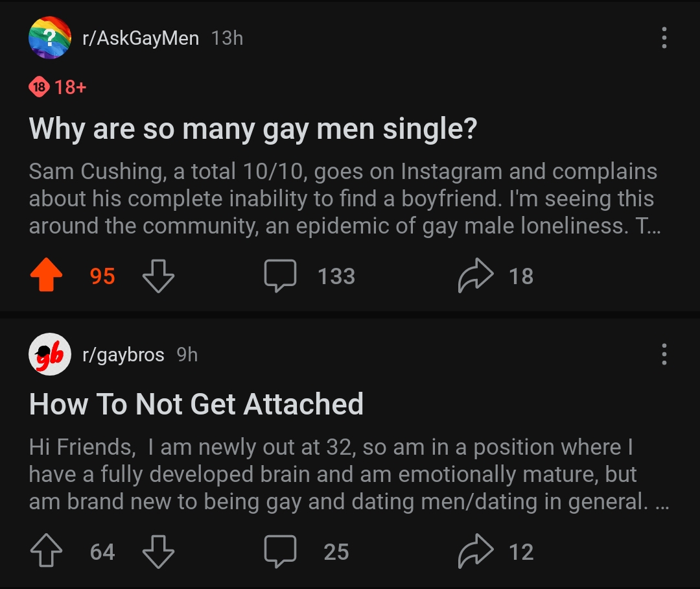This screenshot has width=700, height=589.
Task: Open comments on the AskGayMen post
Action: (280, 276)
